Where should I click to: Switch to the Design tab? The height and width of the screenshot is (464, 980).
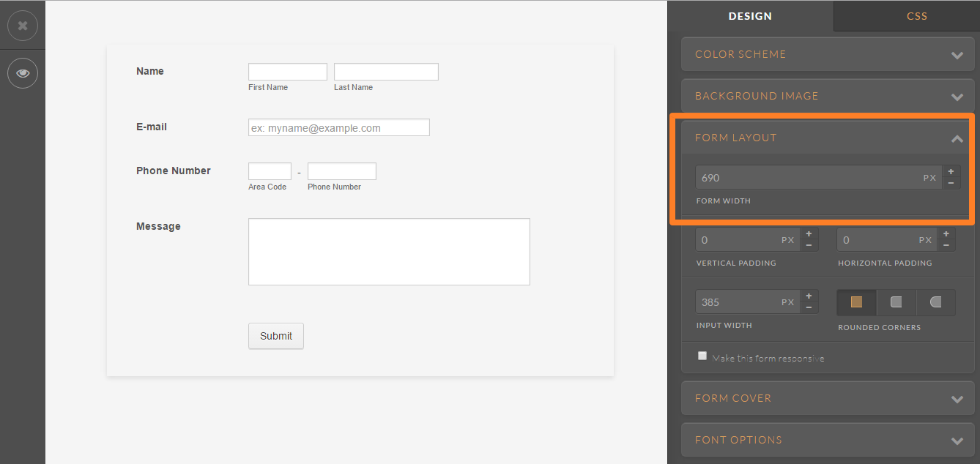click(x=750, y=16)
